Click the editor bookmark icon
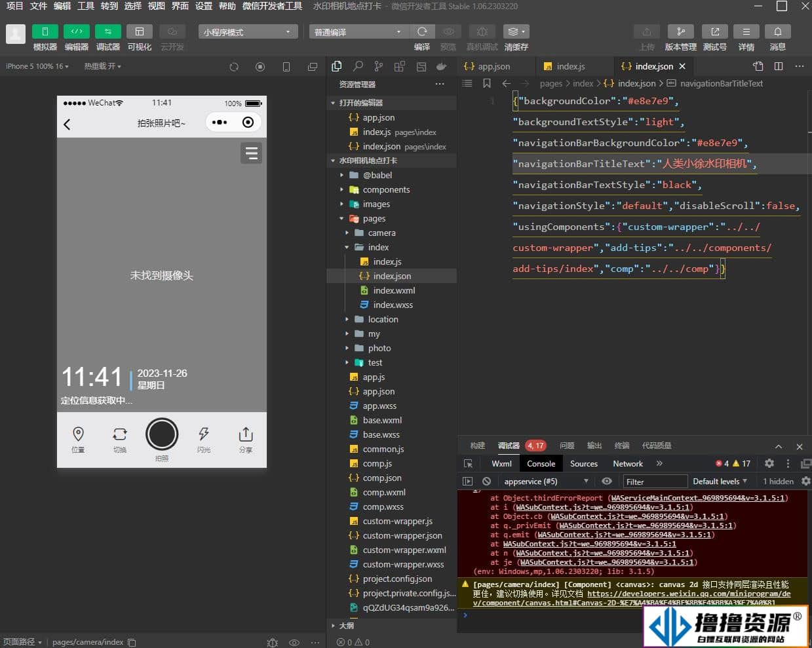812x648 pixels. pos(487,83)
